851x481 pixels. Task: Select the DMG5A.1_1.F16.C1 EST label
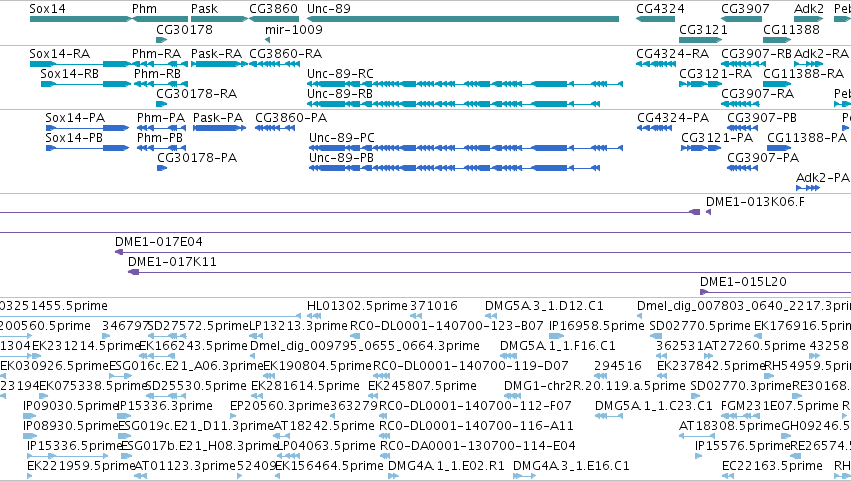[557, 346]
